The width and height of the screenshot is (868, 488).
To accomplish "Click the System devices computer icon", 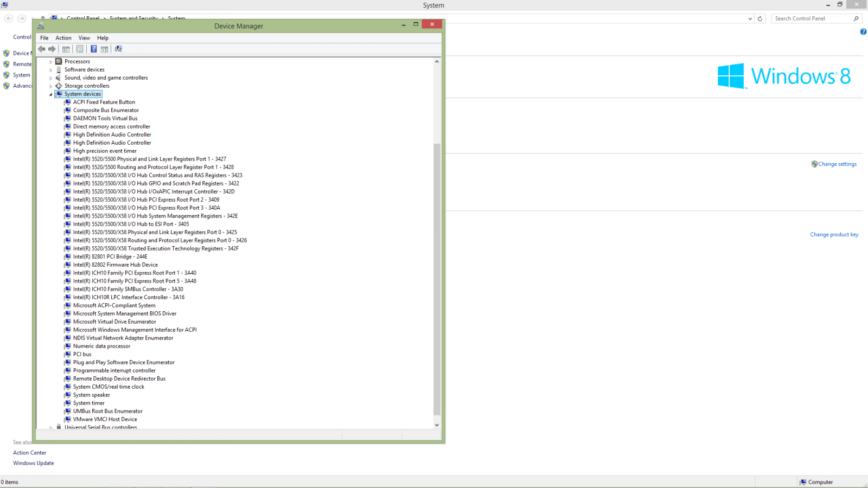I will pos(59,94).
